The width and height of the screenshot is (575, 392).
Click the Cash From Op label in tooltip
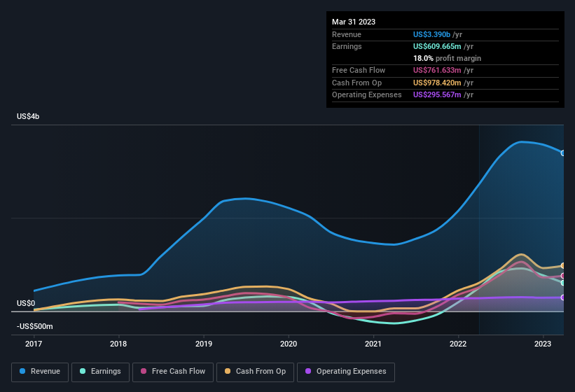(x=356, y=83)
